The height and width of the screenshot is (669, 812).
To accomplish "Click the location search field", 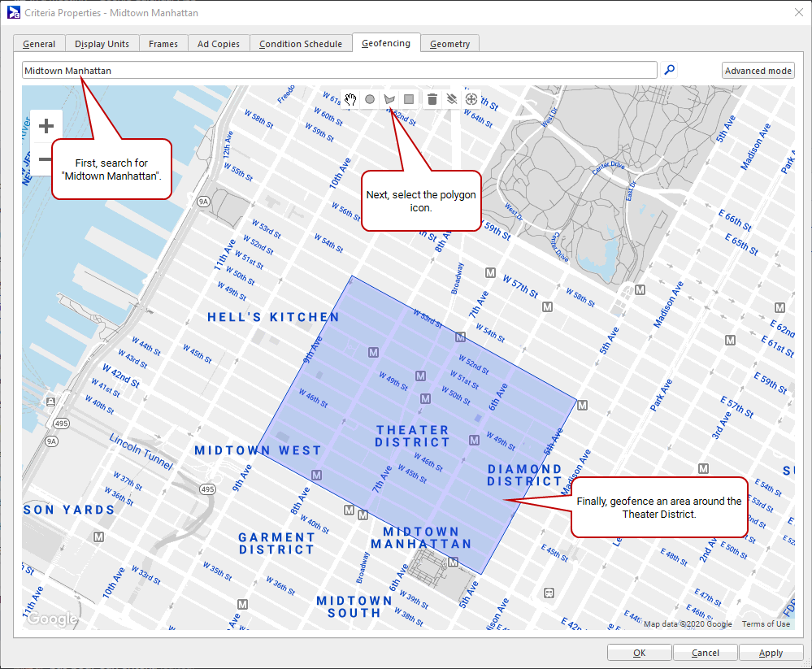I will click(340, 71).
